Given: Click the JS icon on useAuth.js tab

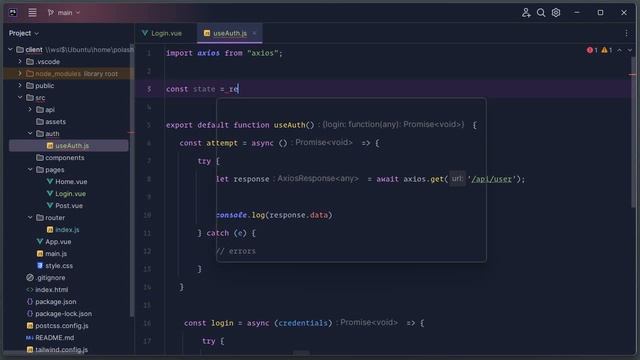Looking at the screenshot, I should (207, 33).
